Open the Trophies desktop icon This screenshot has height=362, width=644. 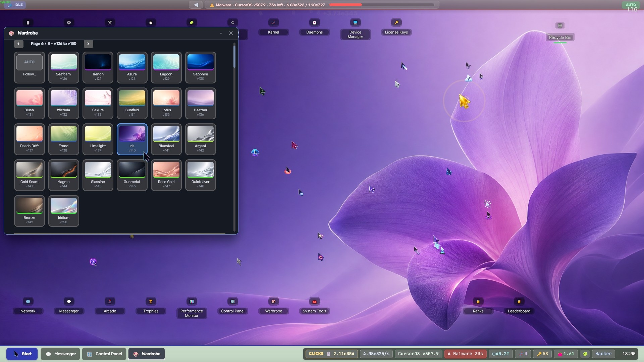pyautogui.click(x=151, y=306)
